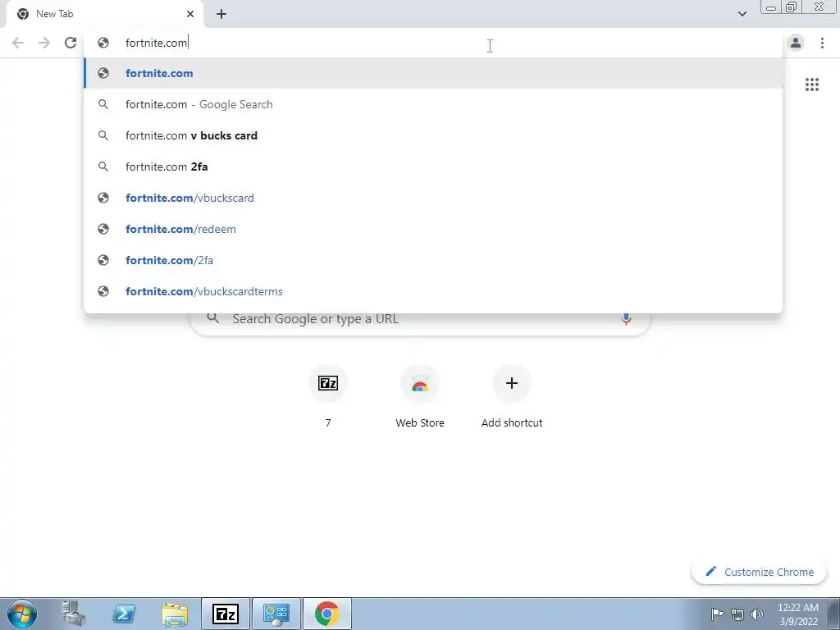Launch PowerShell from the taskbar
This screenshot has width=840, height=630.
tap(124, 614)
